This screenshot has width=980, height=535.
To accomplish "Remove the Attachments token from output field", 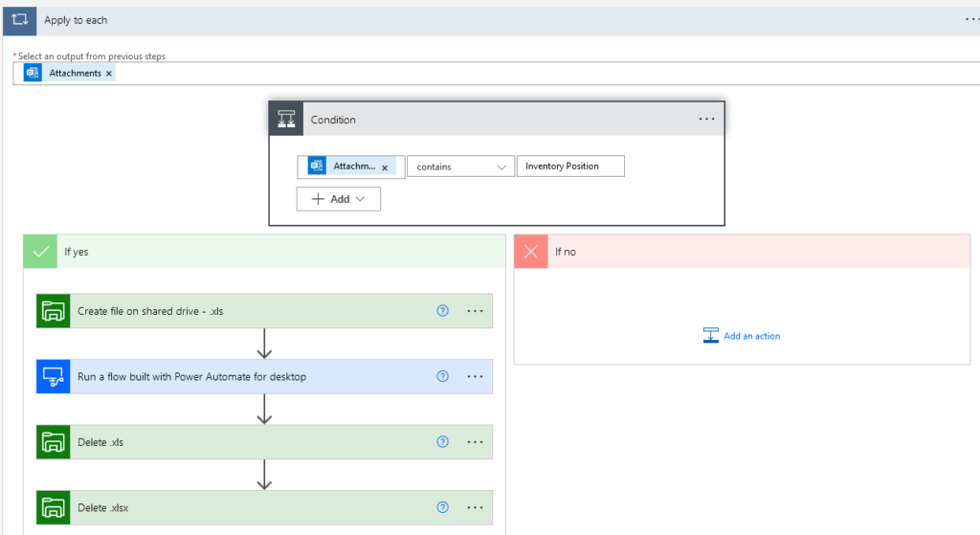I will 109,74.
